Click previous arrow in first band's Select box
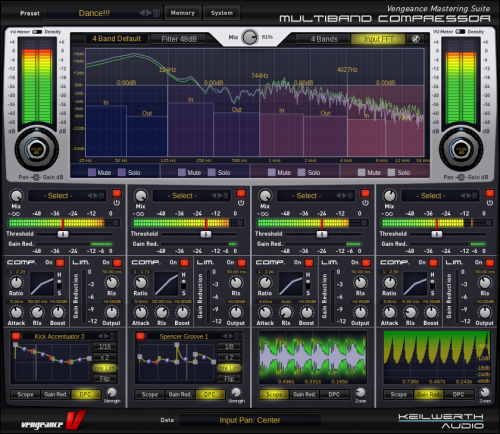Screen dimensions: 500x434 (90, 196)
